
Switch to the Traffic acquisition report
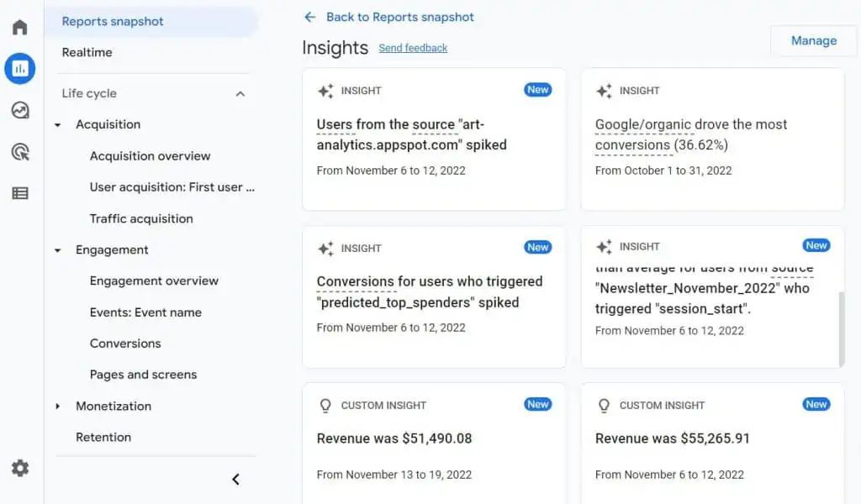(x=140, y=218)
